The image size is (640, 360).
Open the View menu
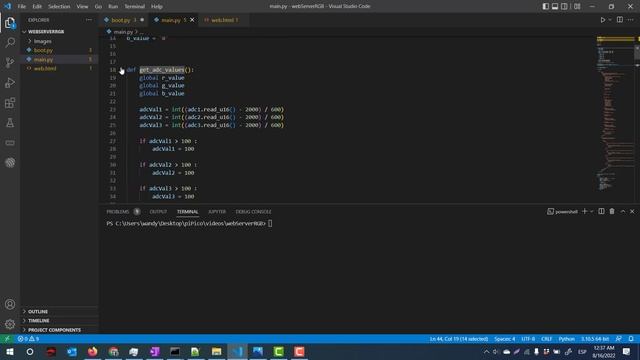tap(82, 7)
